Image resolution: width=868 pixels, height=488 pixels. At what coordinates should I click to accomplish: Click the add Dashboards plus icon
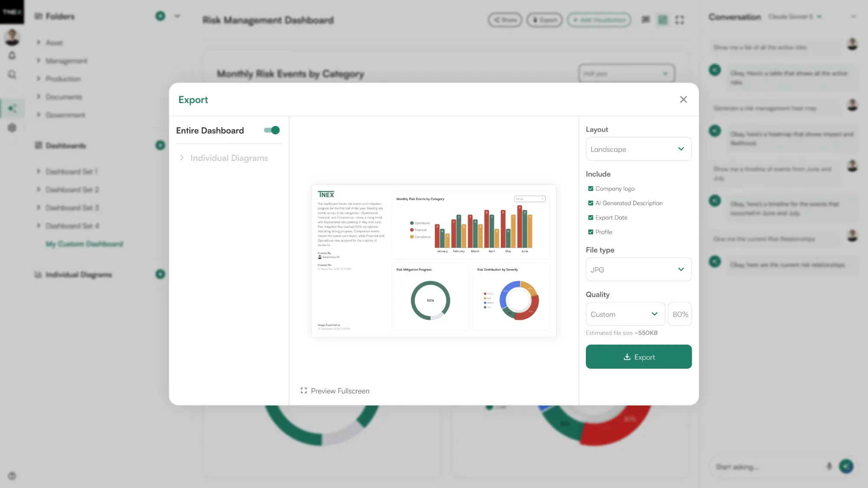click(160, 145)
